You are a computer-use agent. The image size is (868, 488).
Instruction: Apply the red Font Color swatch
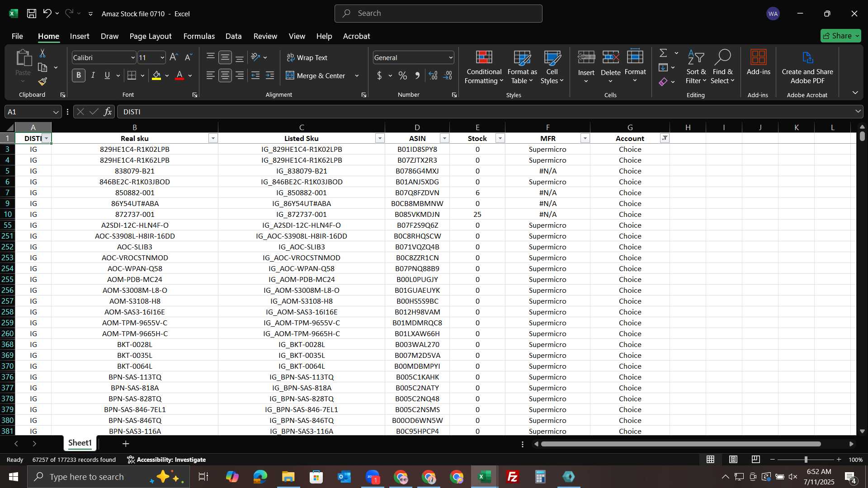coord(179,75)
